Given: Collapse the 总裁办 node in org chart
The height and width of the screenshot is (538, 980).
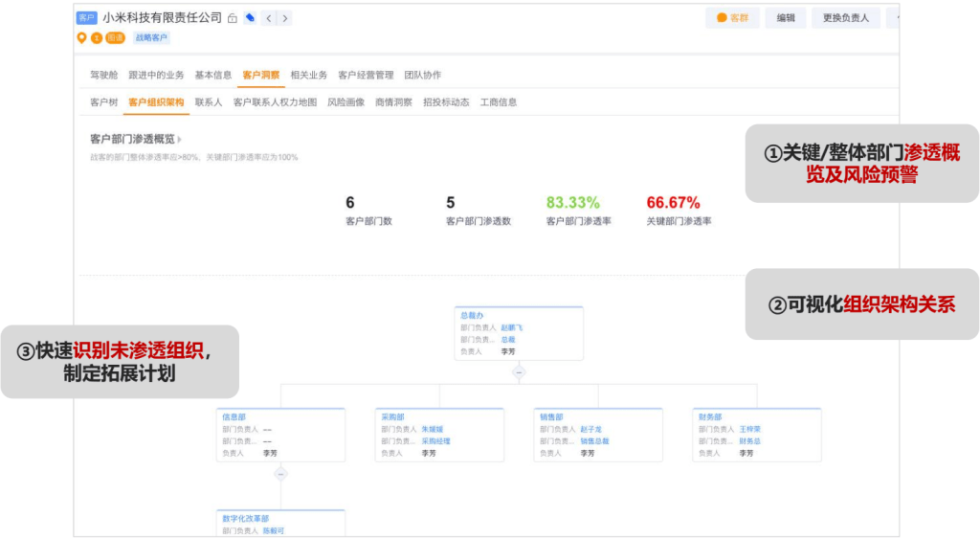Looking at the screenshot, I should click(x=519, y=370).
